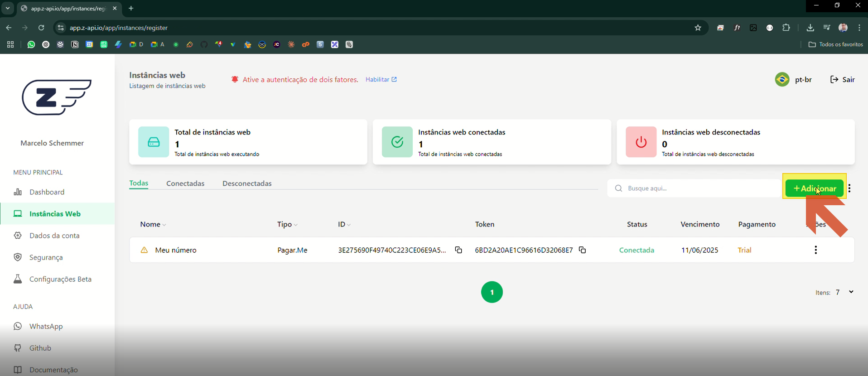
Task: Click the green Adicionar button
Action: coord(815,188)
